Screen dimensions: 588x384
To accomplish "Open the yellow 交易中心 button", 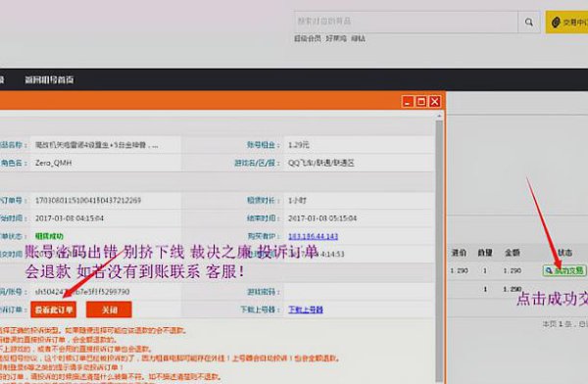I will (x=567, y=23).
